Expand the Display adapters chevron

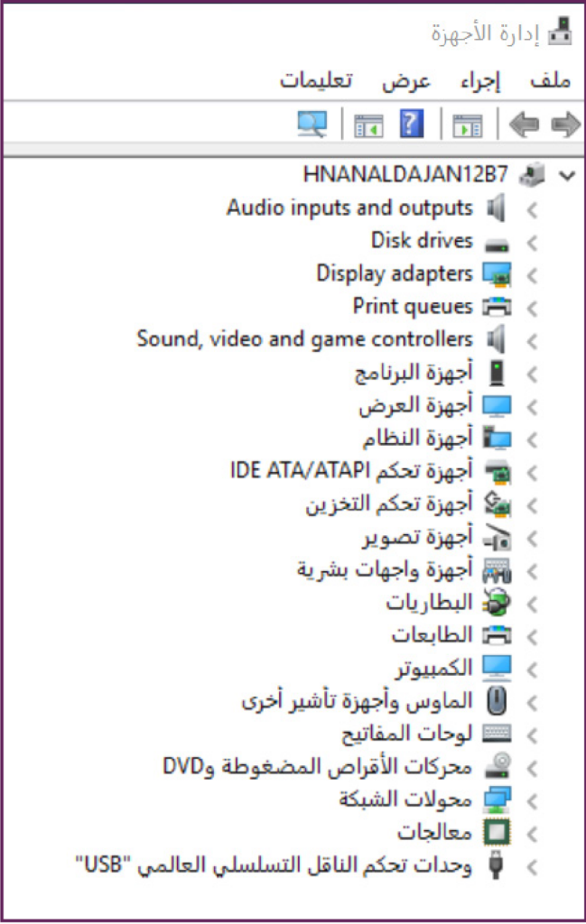click(533, 276)
